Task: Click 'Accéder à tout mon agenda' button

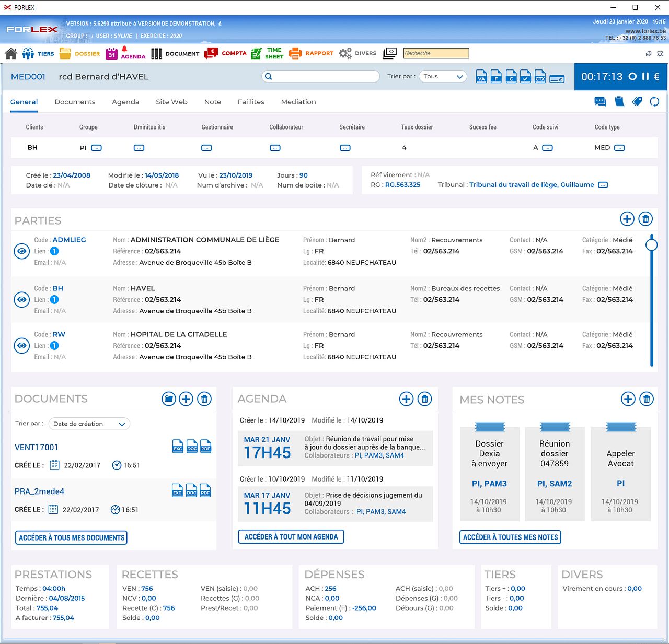Action: coord(291,536)
